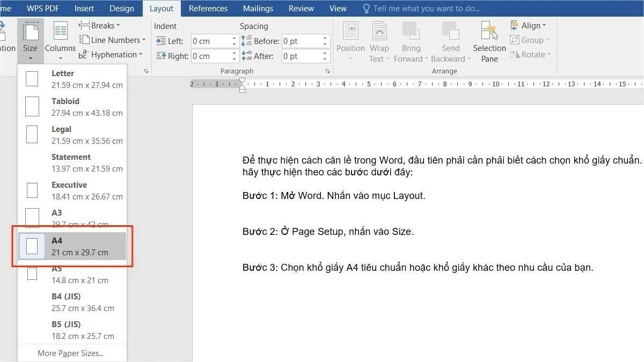Switch to the Review tab
644x362 pixels.
tap(301, 8)
